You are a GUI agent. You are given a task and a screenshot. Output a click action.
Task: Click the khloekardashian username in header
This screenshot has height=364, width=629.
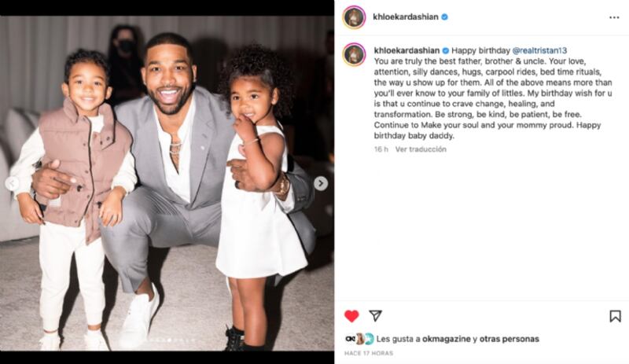[x=406, y=17]
